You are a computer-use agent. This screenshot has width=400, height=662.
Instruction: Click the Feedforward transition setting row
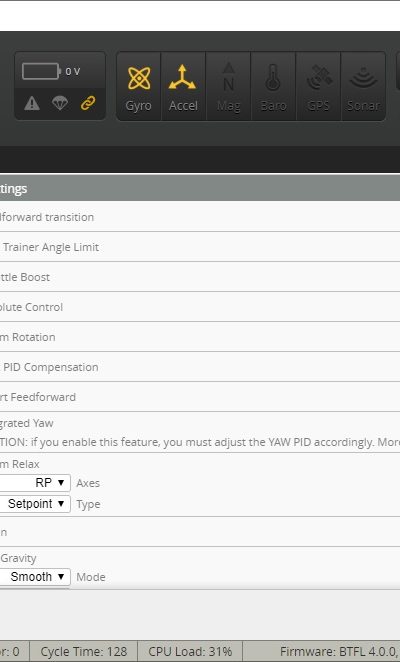pyautogui.click(x=200, y=217)
